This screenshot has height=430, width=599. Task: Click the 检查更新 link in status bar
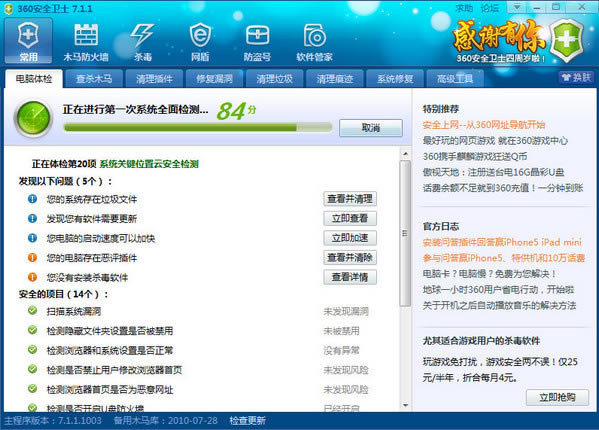pos(248,421)
